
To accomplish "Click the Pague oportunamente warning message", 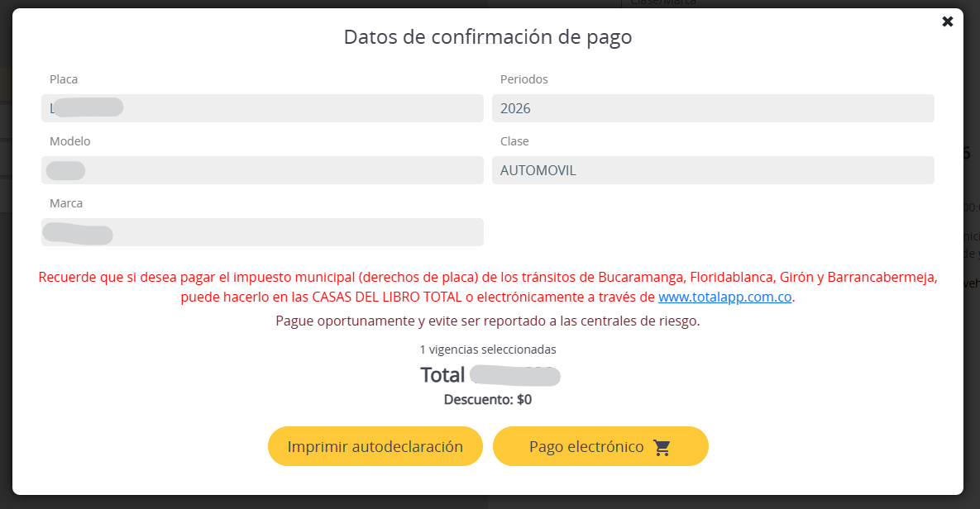I will [x=488, y=321].
